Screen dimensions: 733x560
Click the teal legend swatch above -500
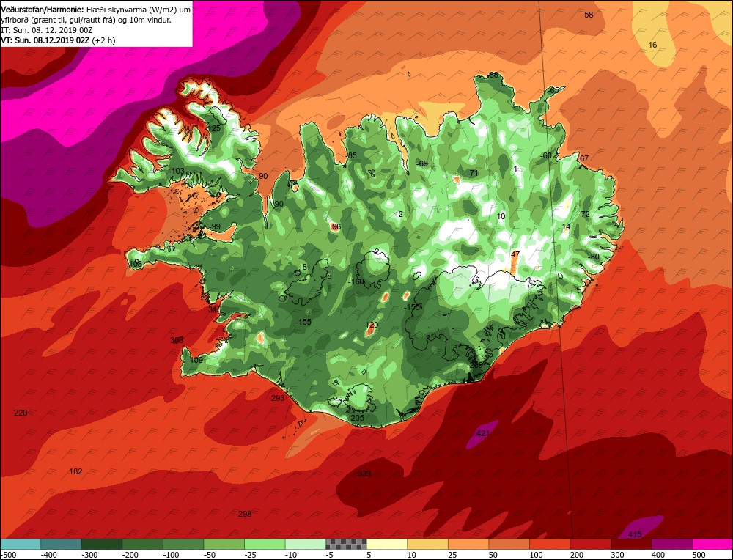point(20,544)
